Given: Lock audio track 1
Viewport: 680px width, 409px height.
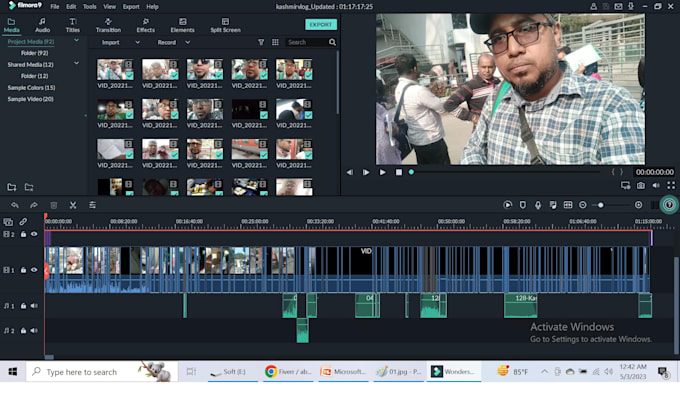Looking at the screenshot, I should pyautogui.click(x=23, y=306).
